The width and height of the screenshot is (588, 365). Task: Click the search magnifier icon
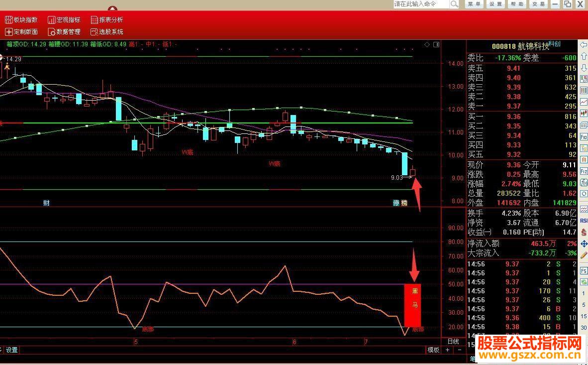(454, 4)
